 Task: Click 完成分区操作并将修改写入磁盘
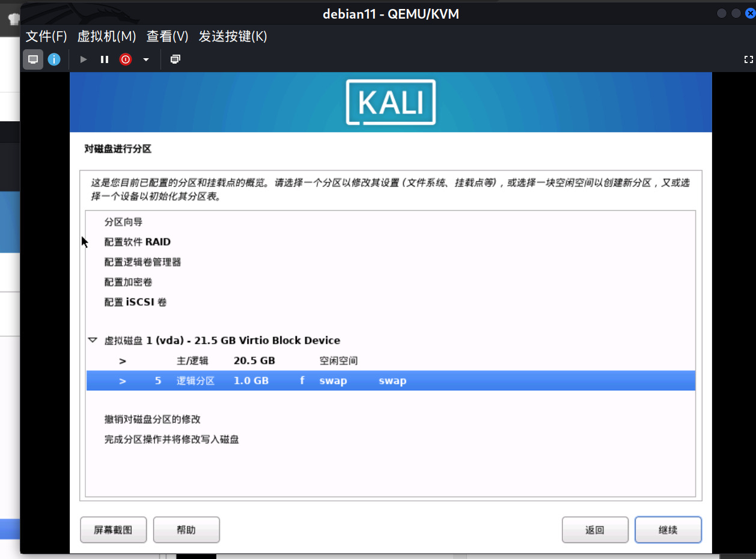click(391, 440)
